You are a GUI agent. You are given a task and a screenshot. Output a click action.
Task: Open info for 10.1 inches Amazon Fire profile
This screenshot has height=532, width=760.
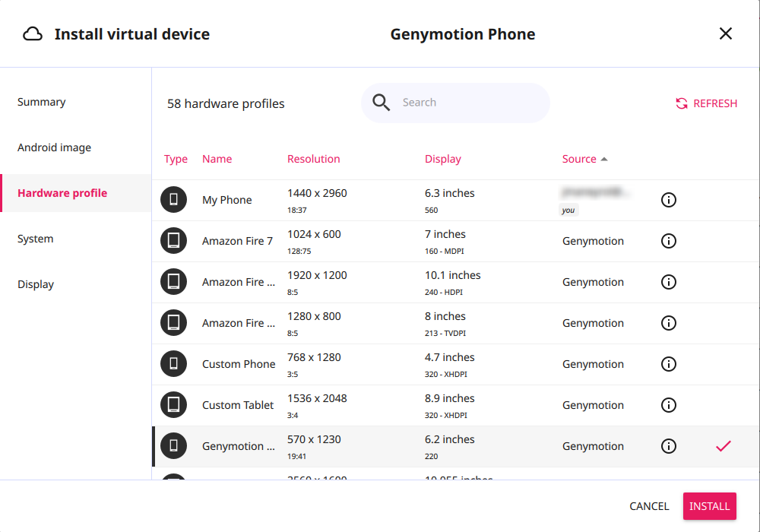tap(668, 282)
